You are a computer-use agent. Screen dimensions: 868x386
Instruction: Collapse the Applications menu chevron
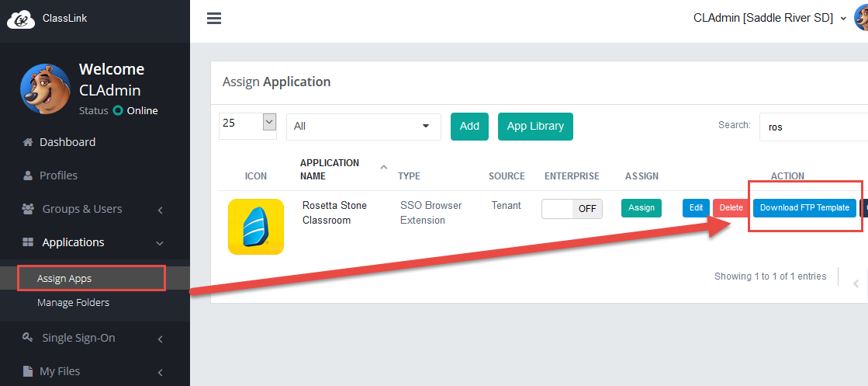160,243
